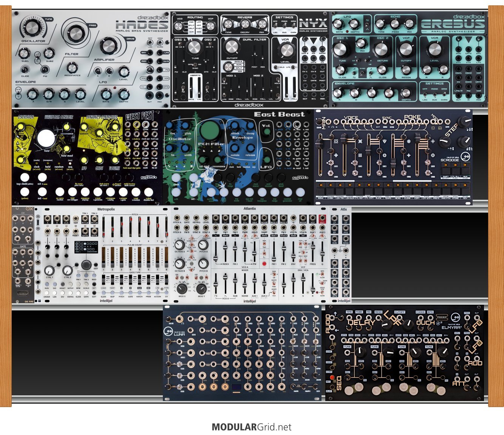Screen dimensions: 504x435
Task: Toggle the Erebus settings LEG switch
Action: [424, 94]
